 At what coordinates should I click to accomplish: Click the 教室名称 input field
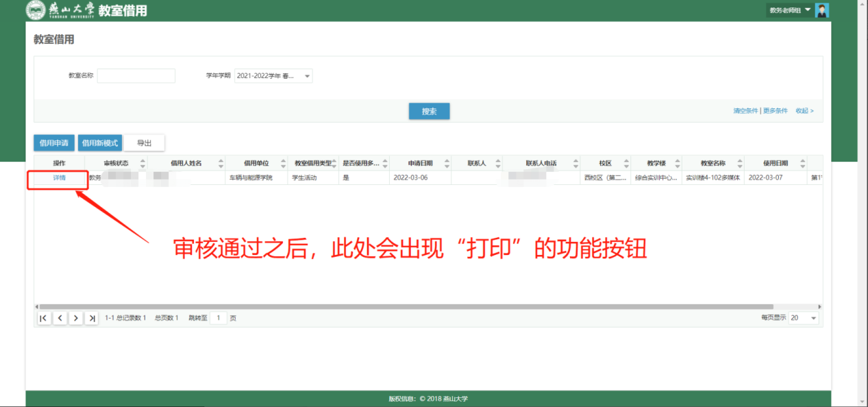136,76
